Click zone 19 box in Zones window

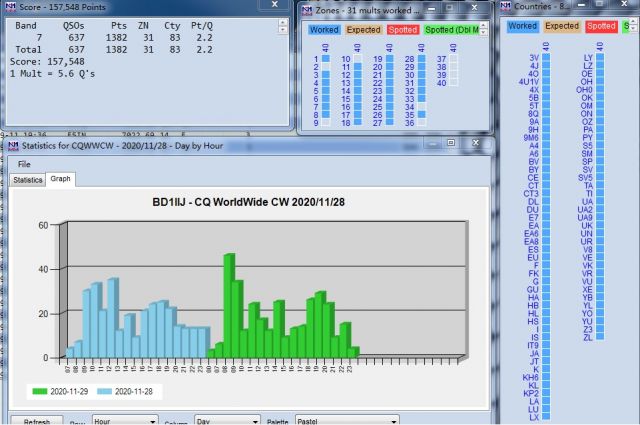[x=389, y=58]
